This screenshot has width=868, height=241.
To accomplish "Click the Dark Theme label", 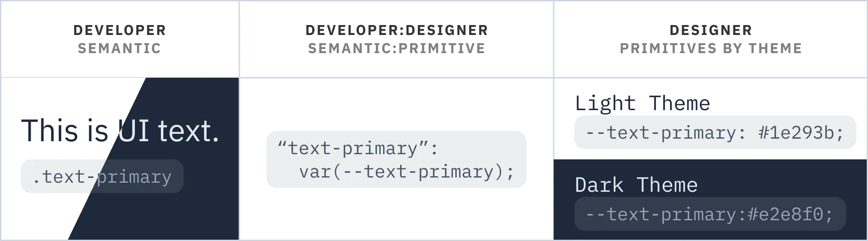I will [x=636, y=185].
